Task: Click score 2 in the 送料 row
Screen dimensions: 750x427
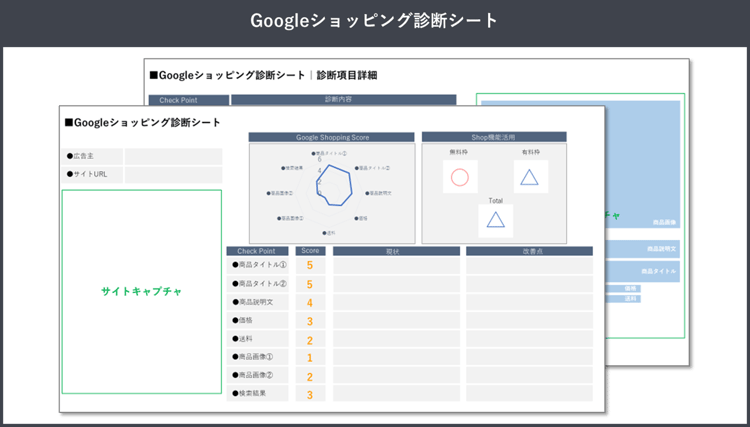Action: point(310,340)
